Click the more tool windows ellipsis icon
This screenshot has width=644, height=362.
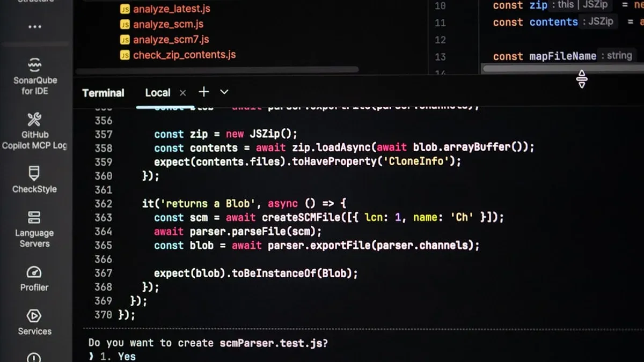pyautogui.click(x=34, y=27)
